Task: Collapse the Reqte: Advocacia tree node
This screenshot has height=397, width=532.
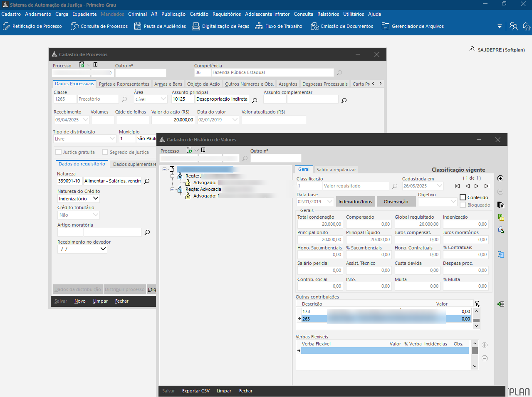Action: pos(173,189)
